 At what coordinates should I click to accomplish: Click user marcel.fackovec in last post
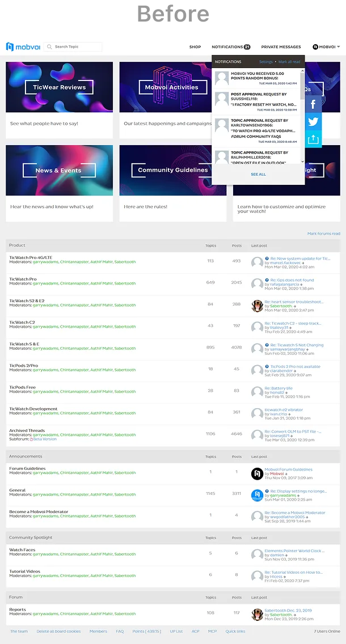[x=286, y=263]
